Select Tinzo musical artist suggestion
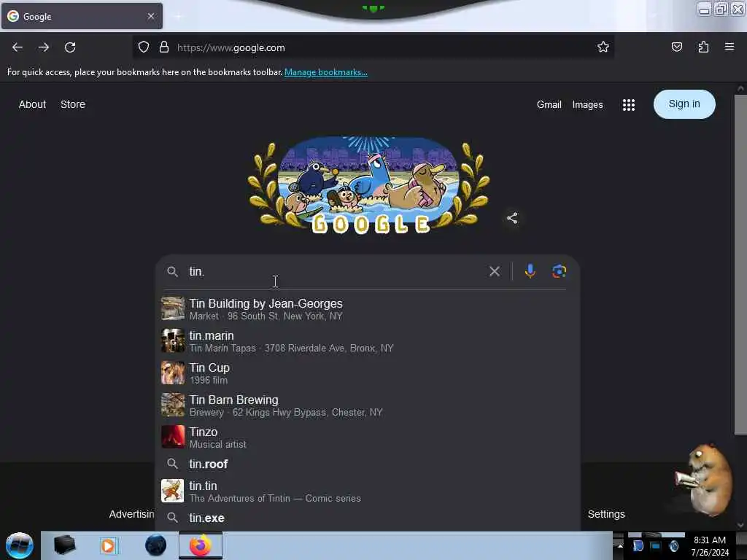Screen dimensions: 747x560 coord(368,437)
